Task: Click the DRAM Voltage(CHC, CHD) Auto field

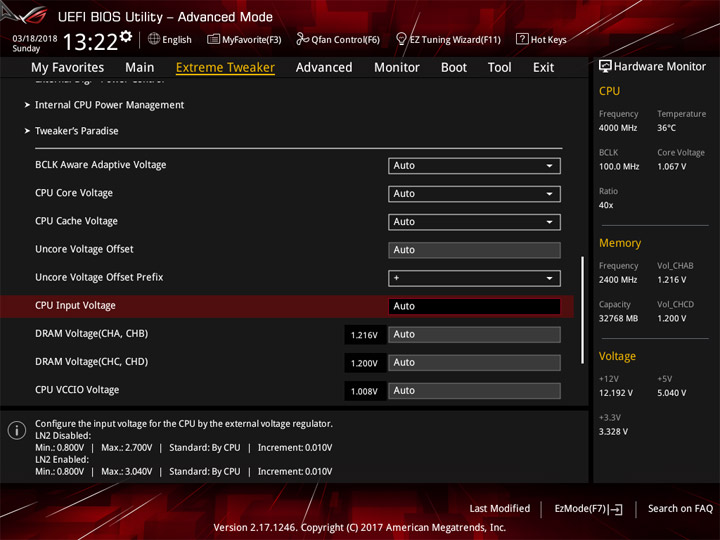Action: (474, 363)
